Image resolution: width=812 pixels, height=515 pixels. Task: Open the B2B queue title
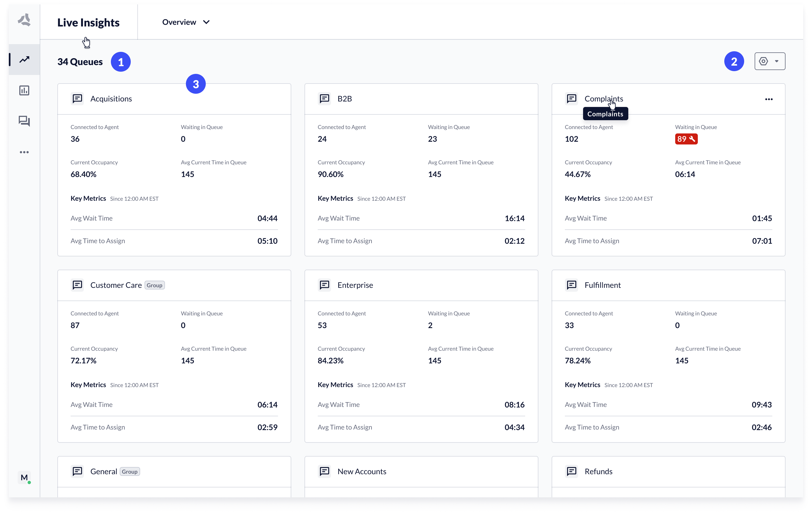(x=344, y=99)
